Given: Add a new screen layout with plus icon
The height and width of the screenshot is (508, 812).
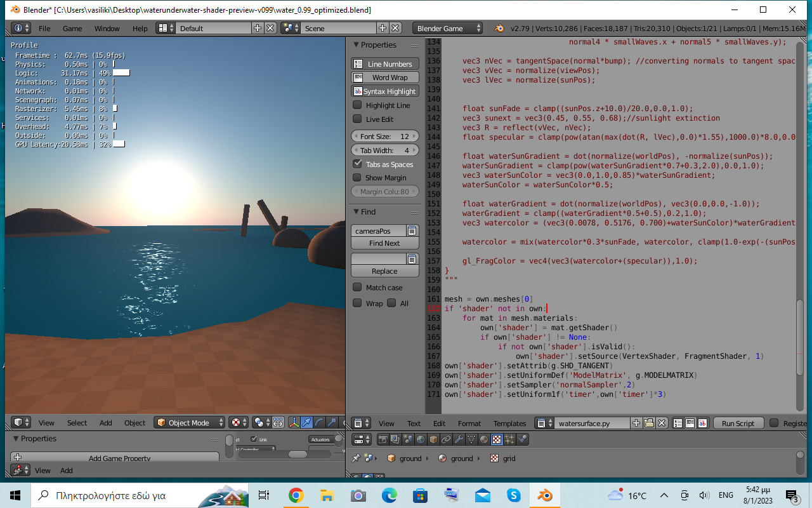Looking at the screenshot, I should 258,28.
